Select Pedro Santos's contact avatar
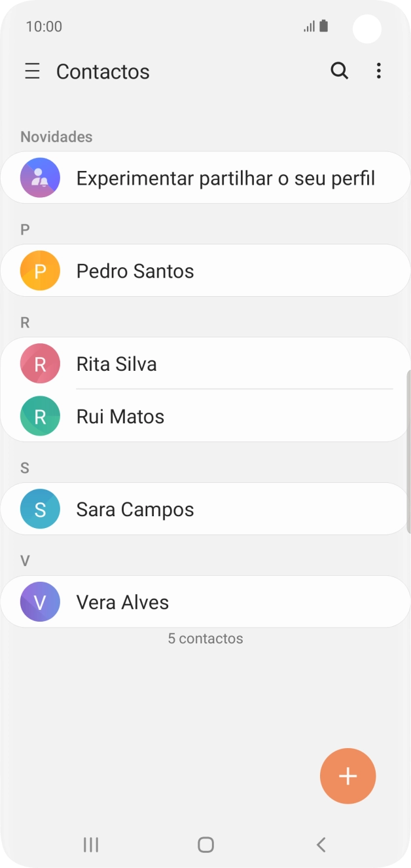The width and height of the screenshot is (411, 868). coord(39,270)
